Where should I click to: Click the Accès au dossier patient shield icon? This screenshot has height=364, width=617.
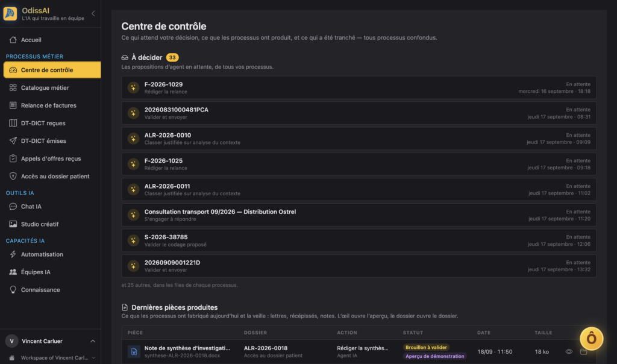13,177
